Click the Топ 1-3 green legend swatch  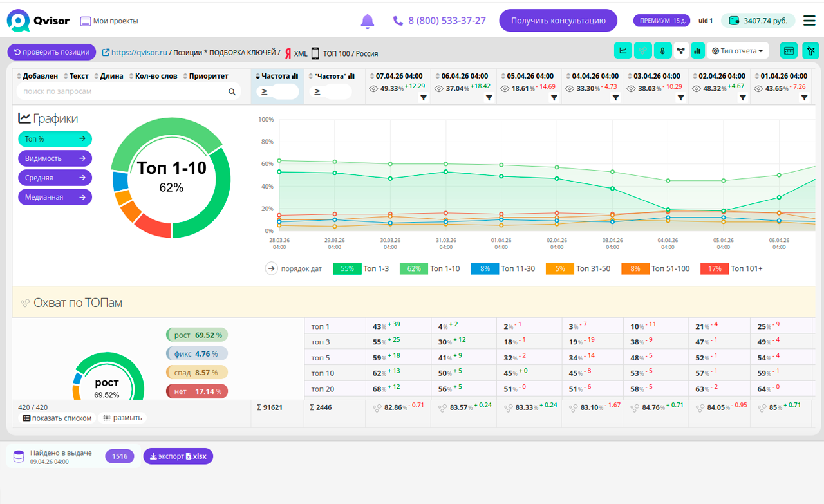coord(347,268)
